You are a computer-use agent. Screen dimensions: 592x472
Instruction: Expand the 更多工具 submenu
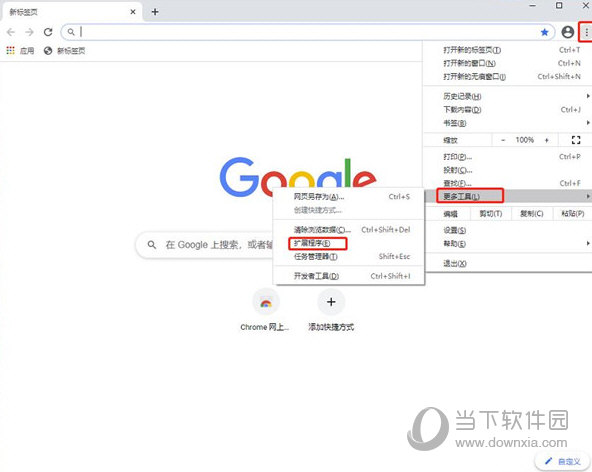click(507, 196)
